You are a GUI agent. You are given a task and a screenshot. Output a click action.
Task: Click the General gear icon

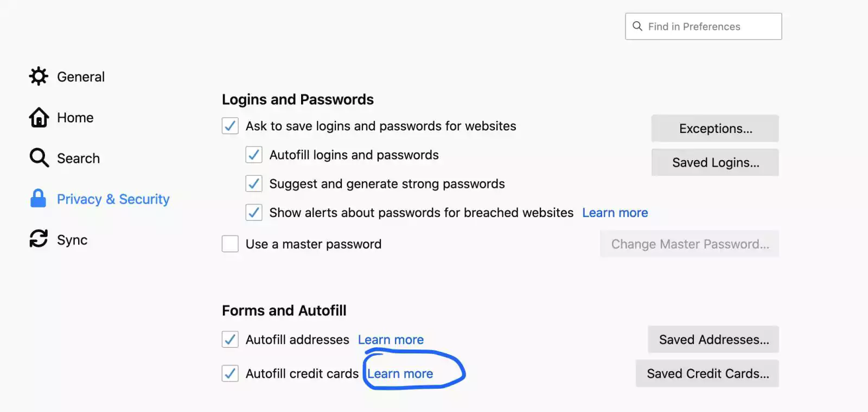[x=39, y=77]
